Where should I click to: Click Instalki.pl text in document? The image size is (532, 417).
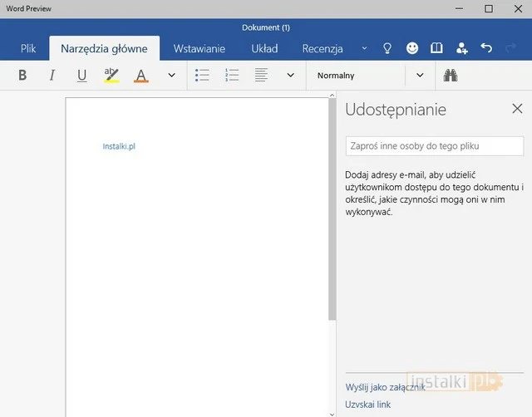click(119, 146)
